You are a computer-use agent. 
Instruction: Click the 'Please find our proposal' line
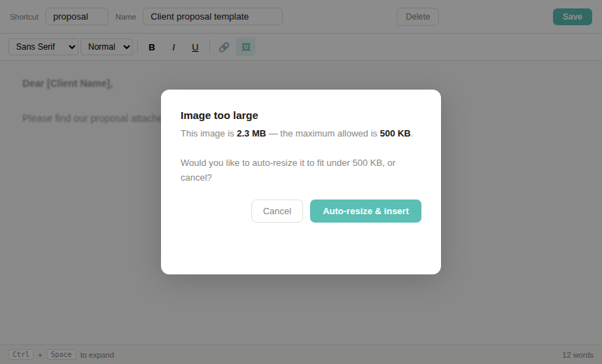[x=92, y=118]
